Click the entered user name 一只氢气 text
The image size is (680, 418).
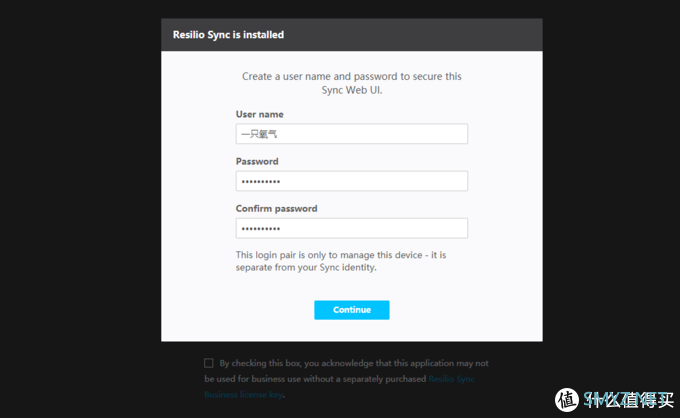(x=259, y=134)
